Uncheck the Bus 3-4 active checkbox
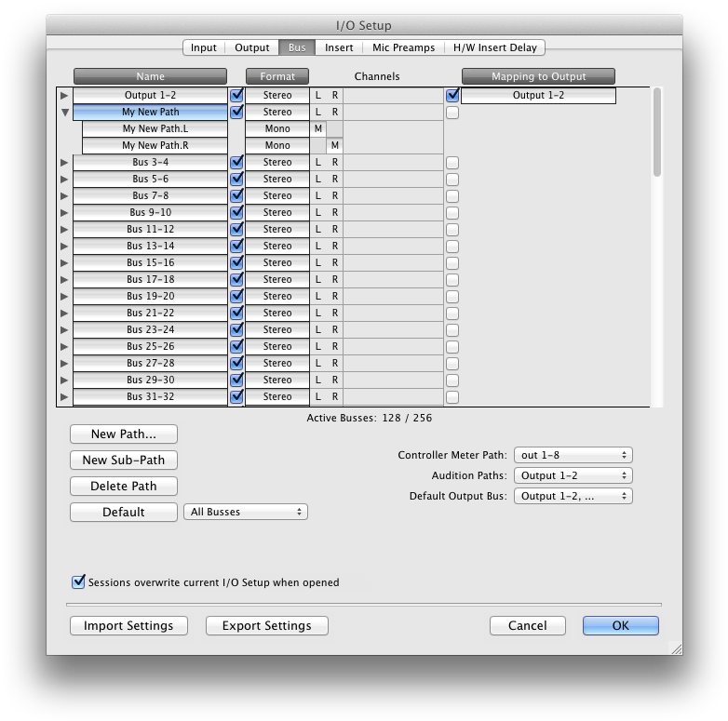 click(x=236, y=162)
